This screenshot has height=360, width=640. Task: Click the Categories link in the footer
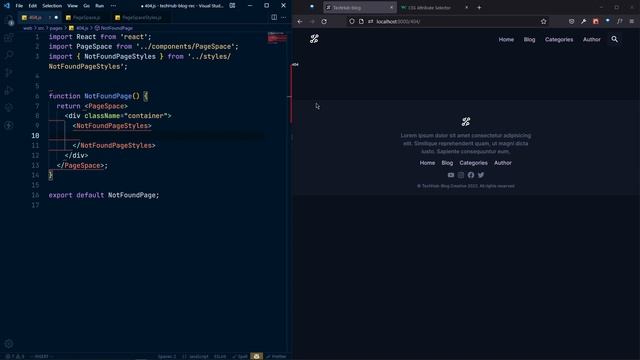tap(473, 163)
